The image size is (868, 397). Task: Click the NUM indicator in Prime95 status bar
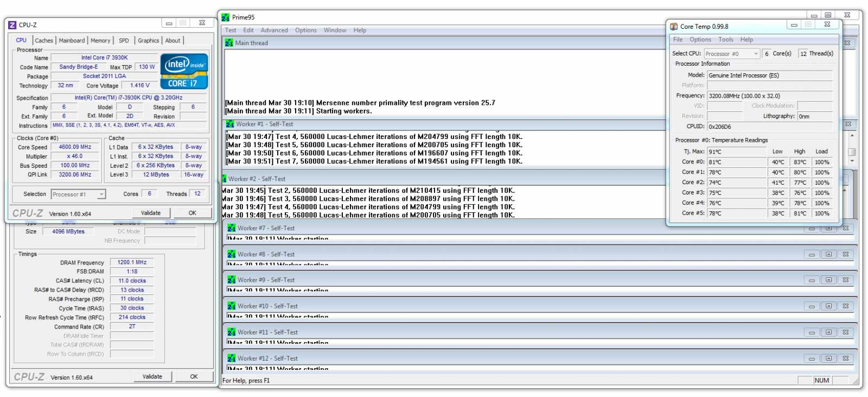click(x=822, y=381)
